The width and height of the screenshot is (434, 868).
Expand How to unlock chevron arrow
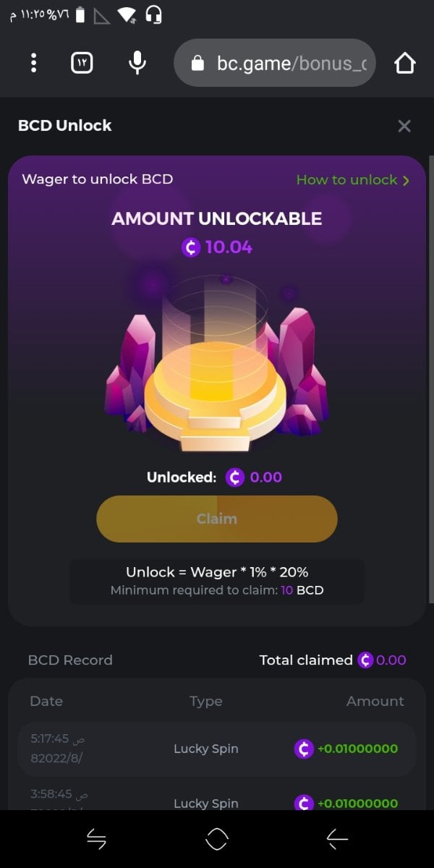(x=406, y=180)
